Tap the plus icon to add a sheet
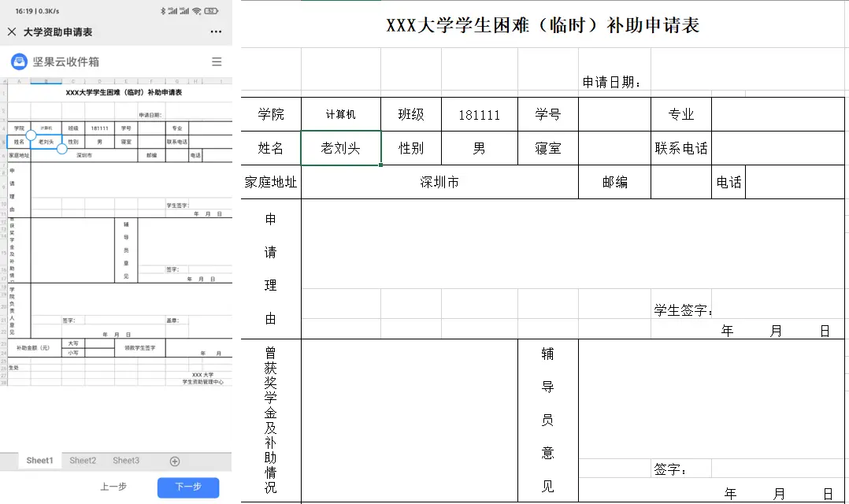The height and width of the screenshot is (504, 849). pos(175,461)
